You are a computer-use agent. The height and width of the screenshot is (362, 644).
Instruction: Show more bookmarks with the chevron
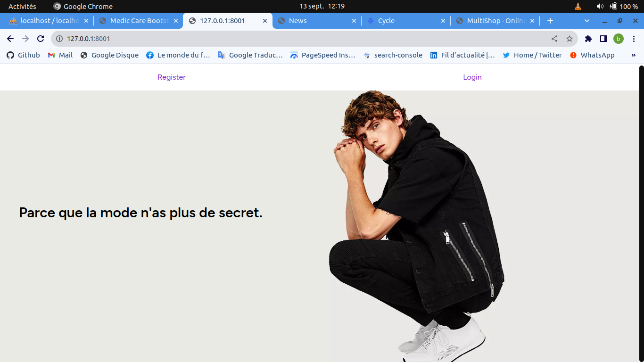pos(634,55)
